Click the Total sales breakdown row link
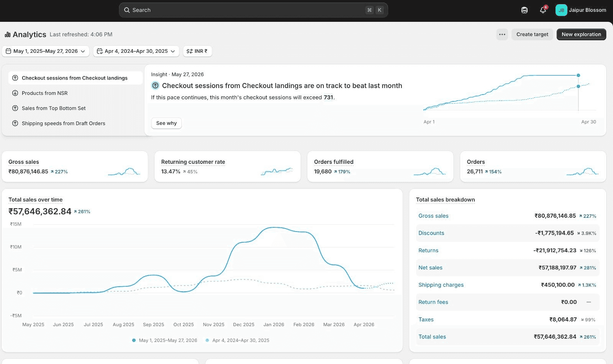 coord(432,337)
